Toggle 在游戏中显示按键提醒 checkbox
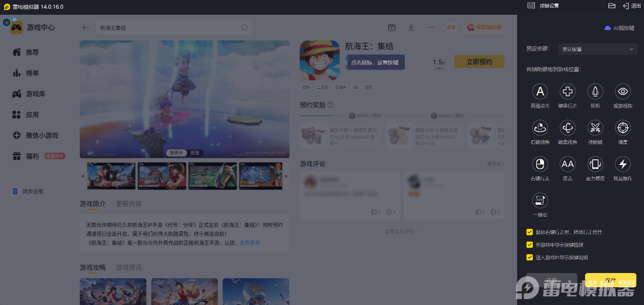The height and width of the screenshot is (305, 644). pyautogui.click(x=530, y=245)
